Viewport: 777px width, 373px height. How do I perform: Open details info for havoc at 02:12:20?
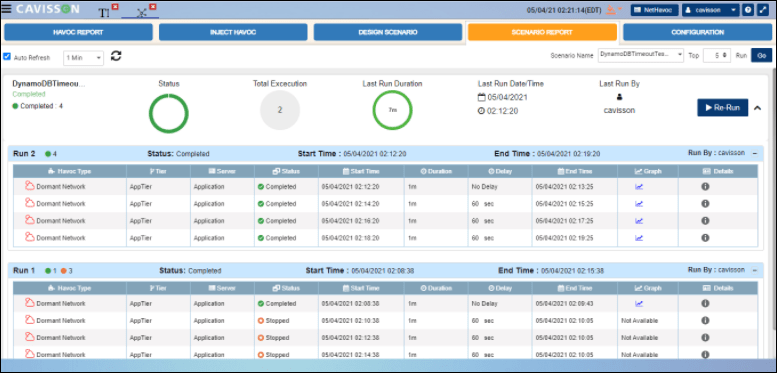coord(705,187)
